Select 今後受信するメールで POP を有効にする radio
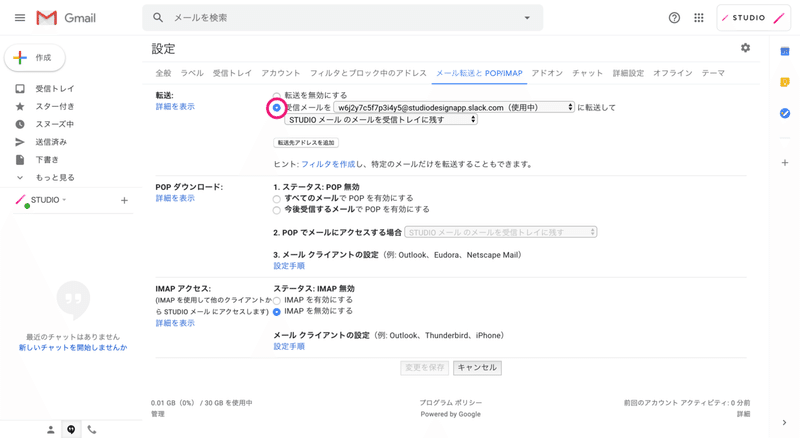This screenshot has width=800, height=438. pos(277,210)
